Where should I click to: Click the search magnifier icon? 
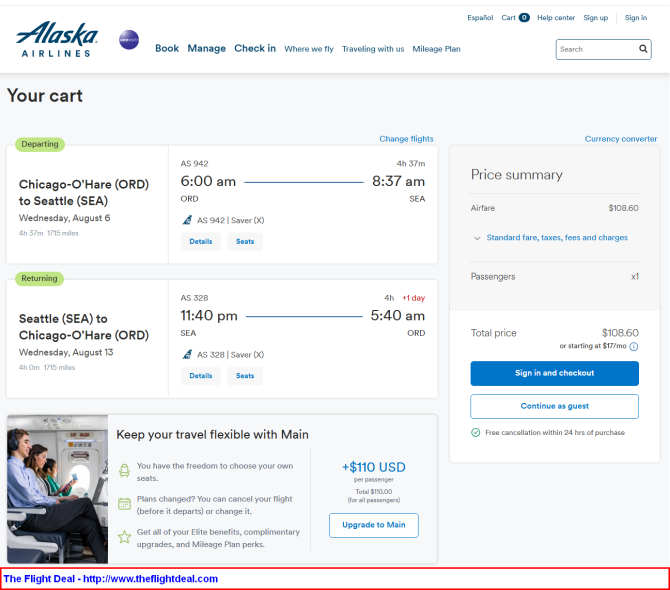(643, 49)
